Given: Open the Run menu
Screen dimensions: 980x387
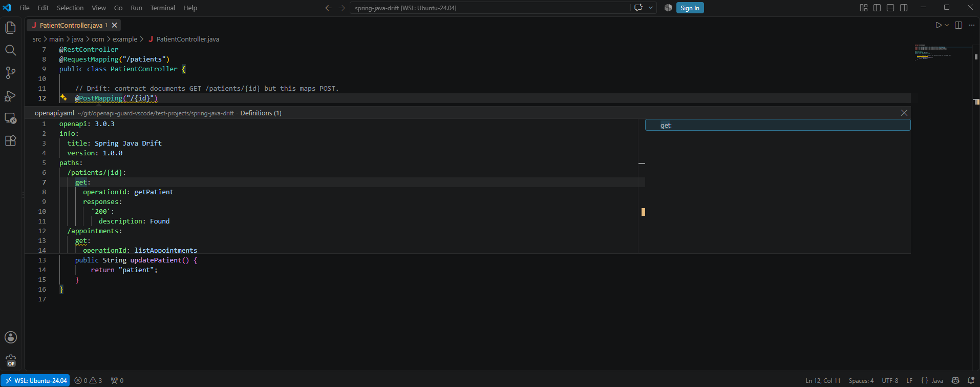Looking at the screenshot, I should point(136,8).
